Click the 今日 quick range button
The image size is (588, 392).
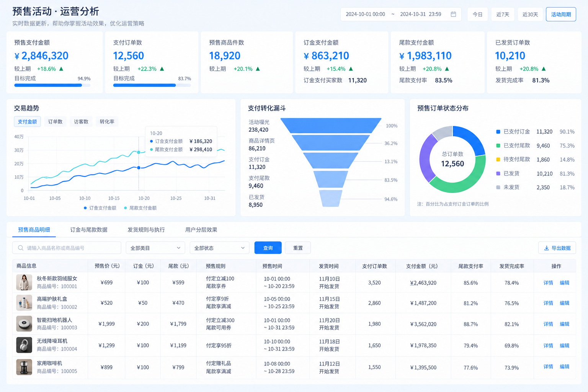click(x=477, y=15)
